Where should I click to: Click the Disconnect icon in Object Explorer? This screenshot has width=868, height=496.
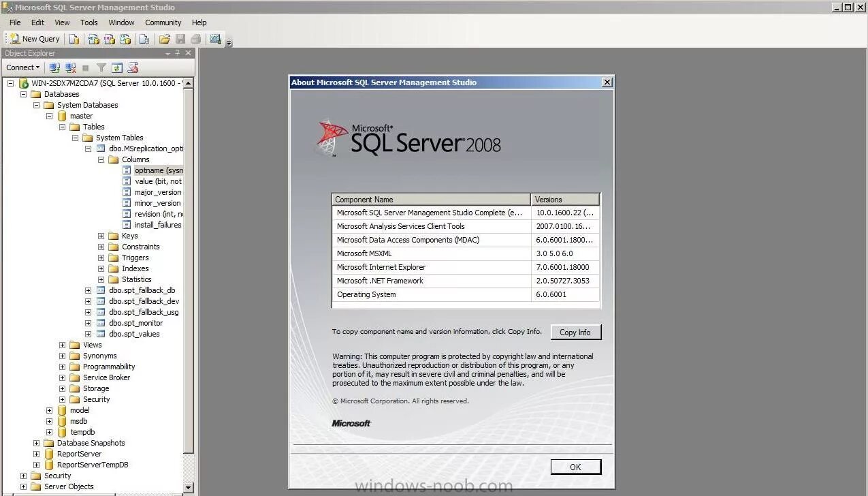(70, 67)
